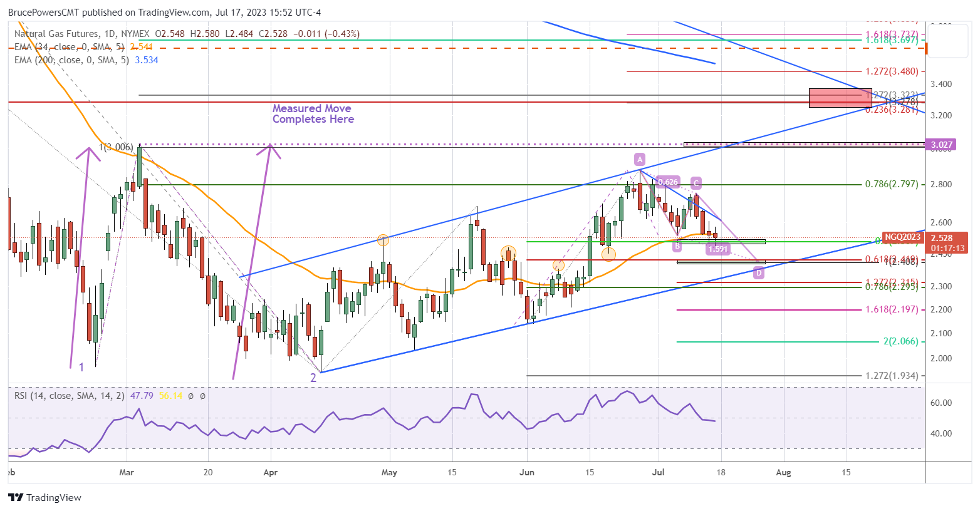Click the RSI 40.00 axis tick
The height and width of the screenshot is (511, 980).
(x=942, y=433)
